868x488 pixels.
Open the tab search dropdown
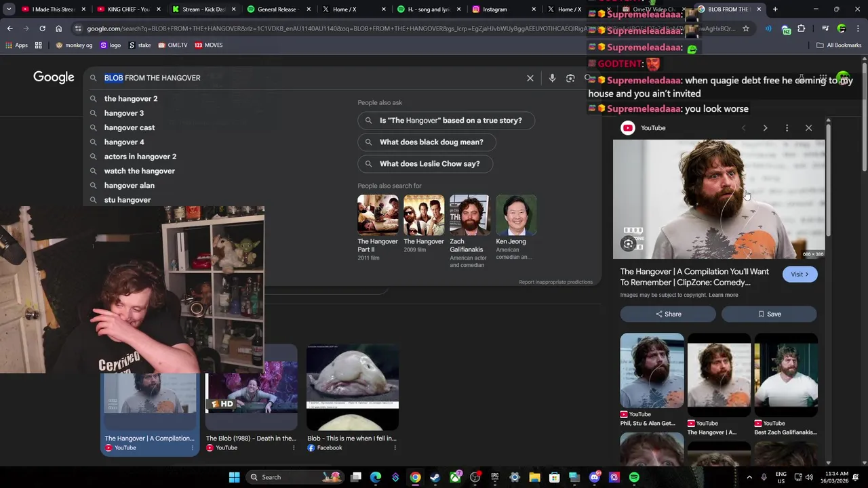point(9,9)
